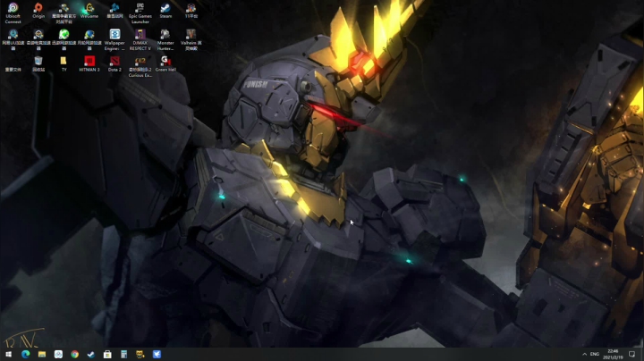Screen dimensions: 644x361
Task: Select the WeGame desktop icon
Action: pyautogui.click(x=89, y=10)
